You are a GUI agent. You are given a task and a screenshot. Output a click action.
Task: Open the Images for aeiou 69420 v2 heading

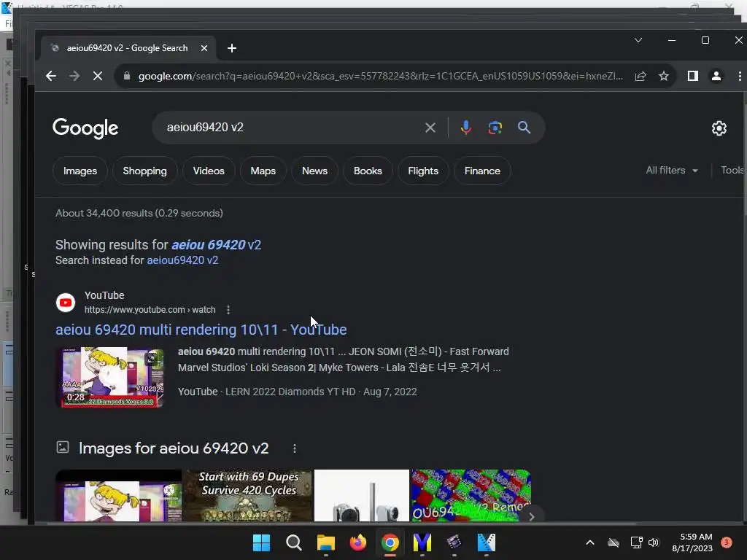(174, 448)
